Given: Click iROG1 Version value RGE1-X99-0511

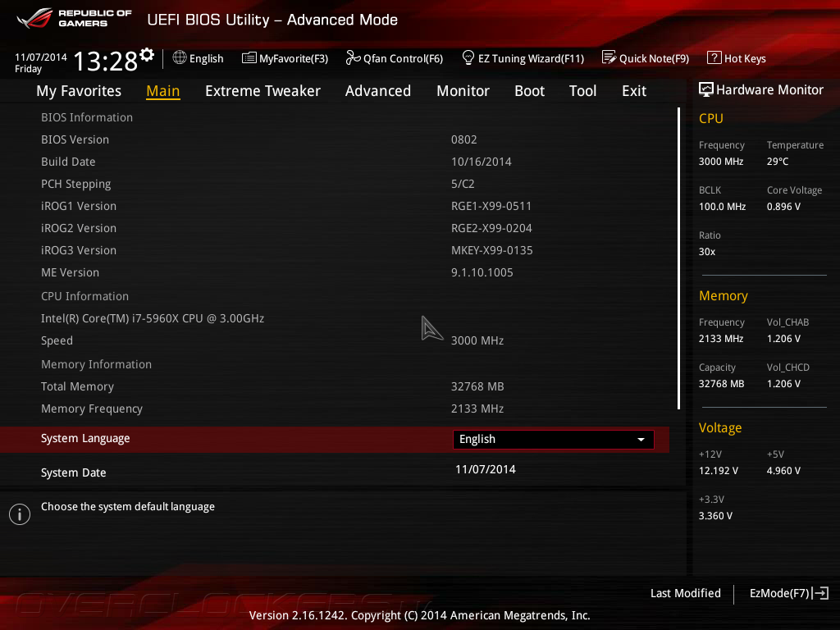Looking at the screenshot, I should [491, 206].
